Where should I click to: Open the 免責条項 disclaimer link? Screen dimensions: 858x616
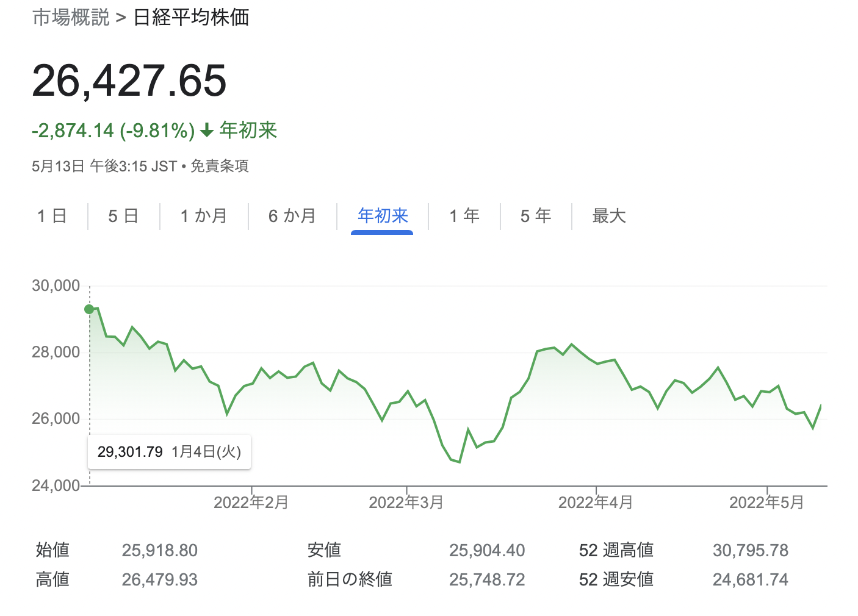219,166
